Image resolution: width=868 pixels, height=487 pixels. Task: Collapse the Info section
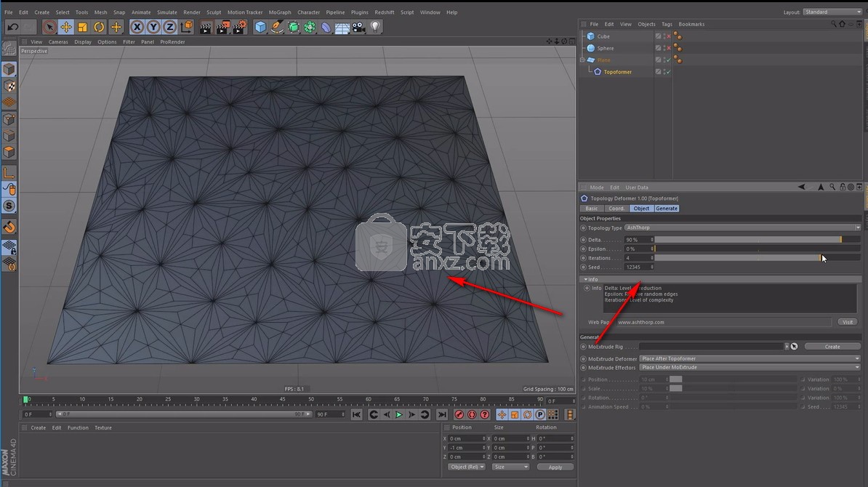point(586,279)
